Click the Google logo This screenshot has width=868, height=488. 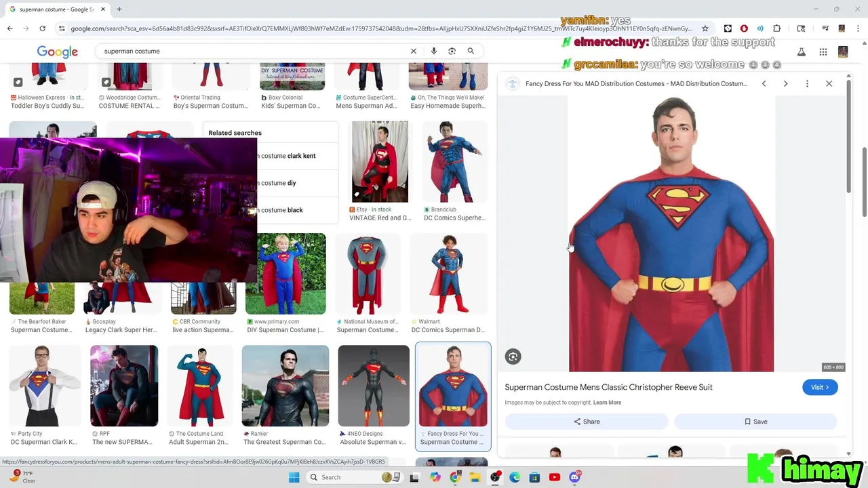(x=58, y=52)
